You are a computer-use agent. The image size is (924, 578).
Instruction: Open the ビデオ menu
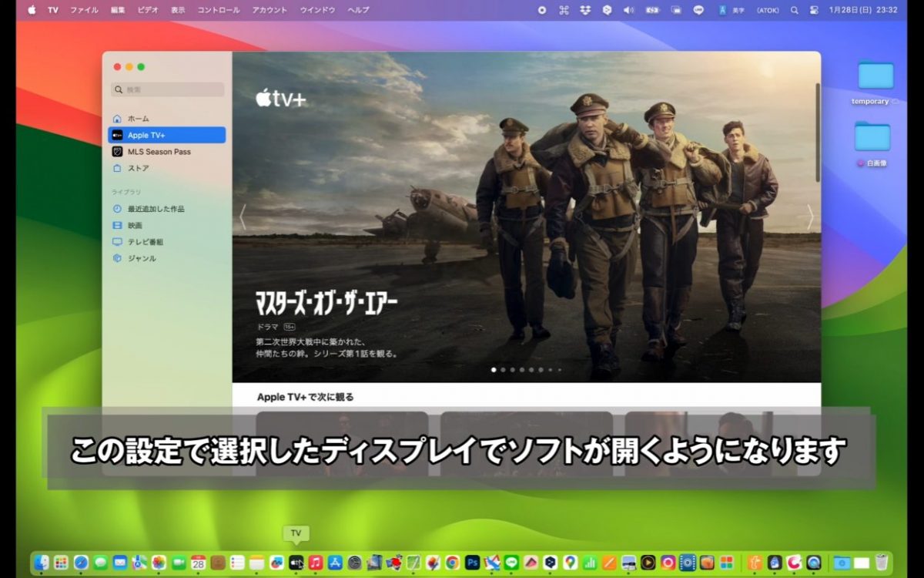pyautogui.click(x=148, y=10)
